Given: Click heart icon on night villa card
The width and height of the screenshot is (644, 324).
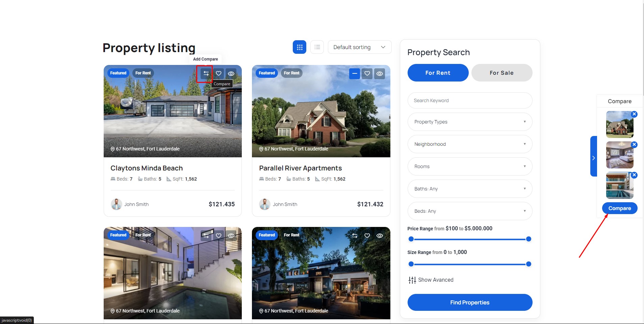Looking at the screenshot, I should pos(367,235).
